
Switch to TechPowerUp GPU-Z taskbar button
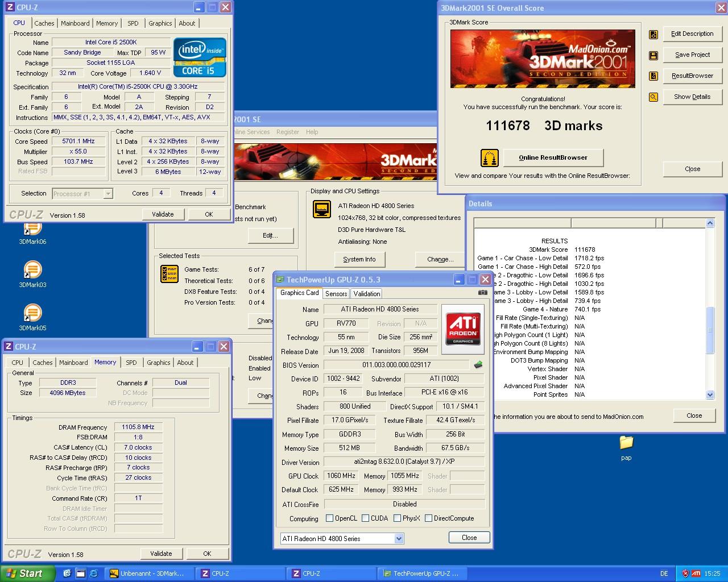(423, 573)
